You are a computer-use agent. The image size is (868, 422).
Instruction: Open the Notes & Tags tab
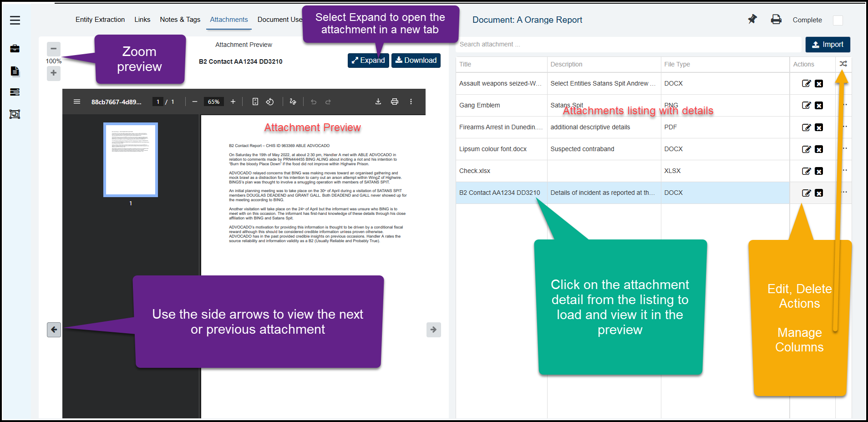[x=180, y=20]
